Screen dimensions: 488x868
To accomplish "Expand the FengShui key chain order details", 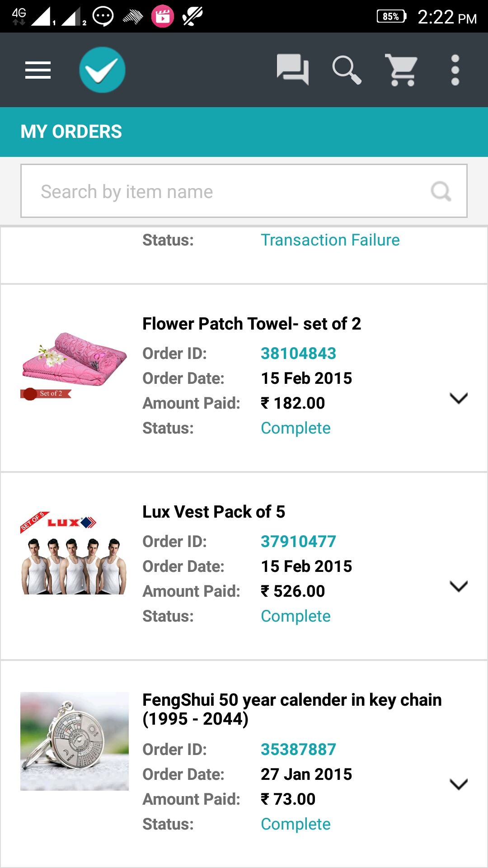I will pos(458,784).
